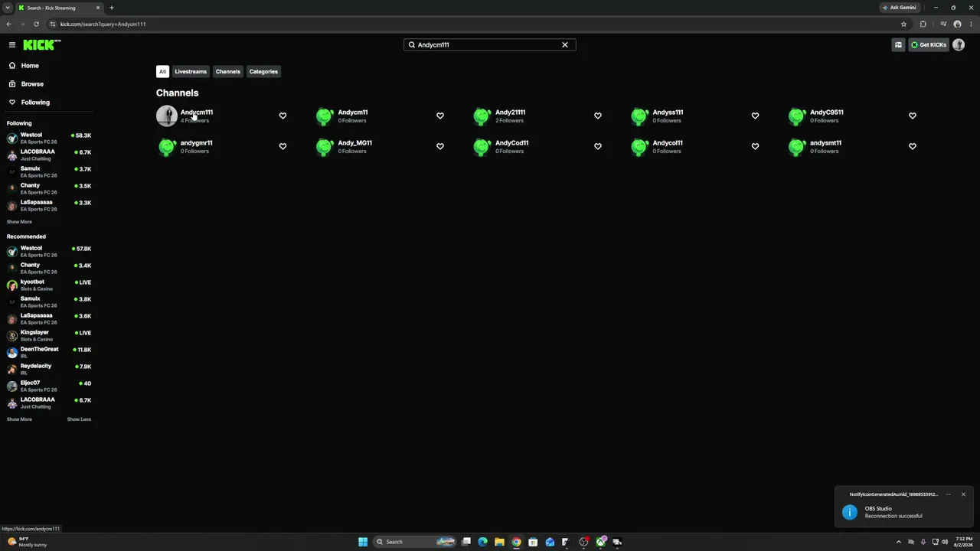Follow Andycm111 using its heart icon
This screenshot has width=980, height=551.
283,116
